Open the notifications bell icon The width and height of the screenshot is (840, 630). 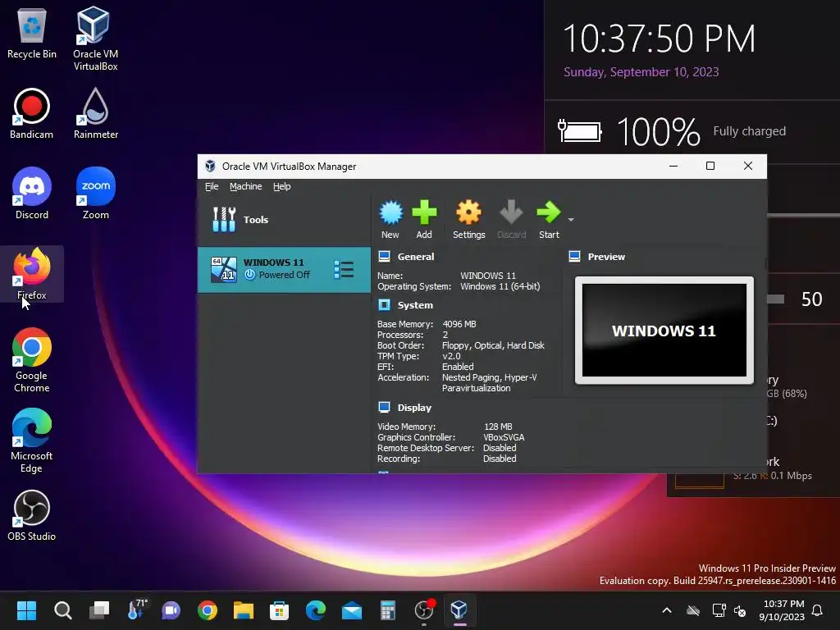coord(818,610)
